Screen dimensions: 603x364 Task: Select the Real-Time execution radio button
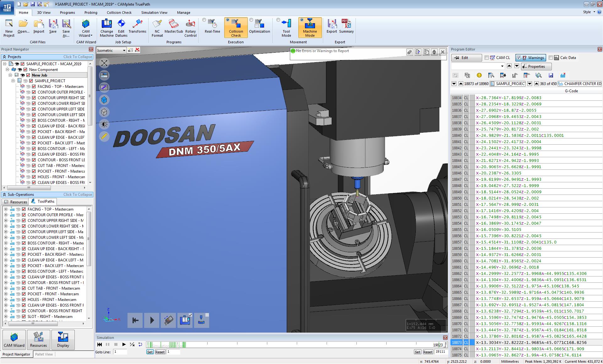tap(204, 20)
